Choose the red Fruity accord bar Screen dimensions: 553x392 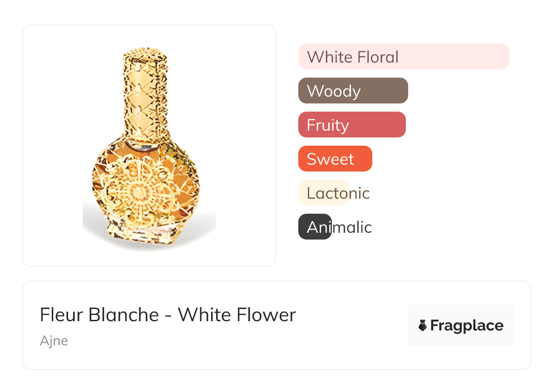(x=352, y=125)
